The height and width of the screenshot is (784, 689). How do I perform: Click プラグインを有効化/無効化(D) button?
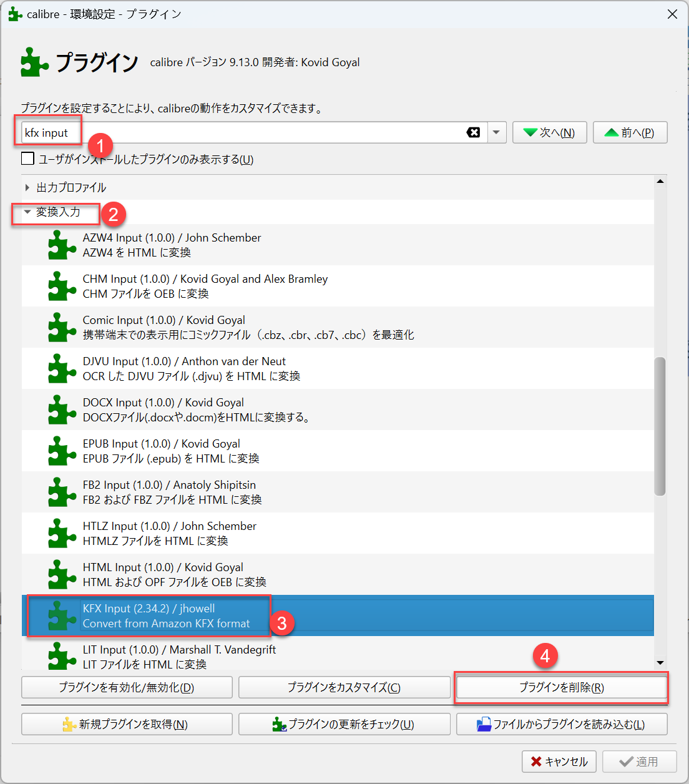[127, 687]
